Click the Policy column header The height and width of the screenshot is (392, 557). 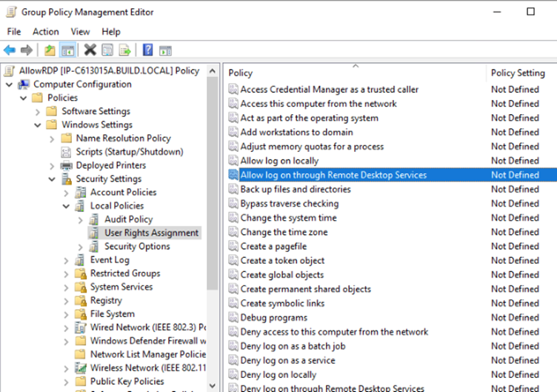point(241,73)
